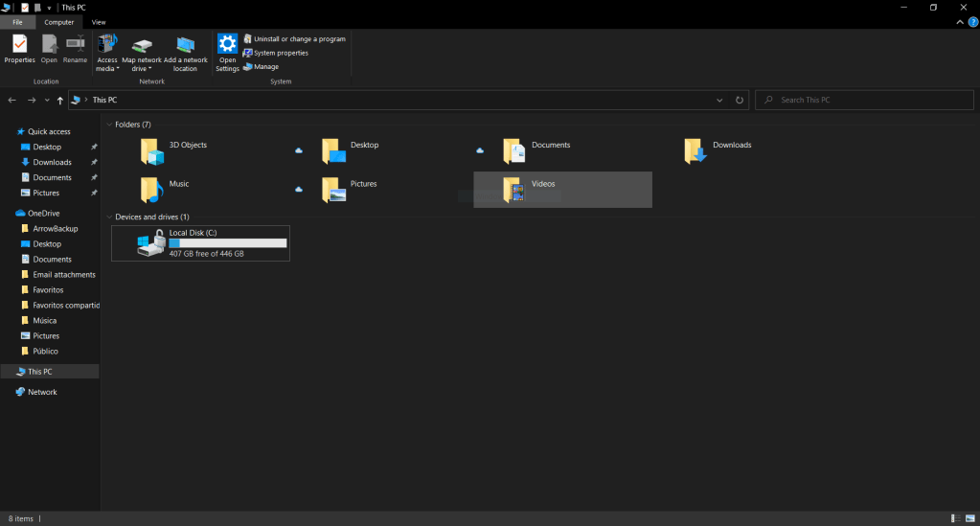Image resolution: width=980 pixels, height=526 pixels.
Task: Switch to large thumbnails view in status bar
Action: tap(969, 518)
